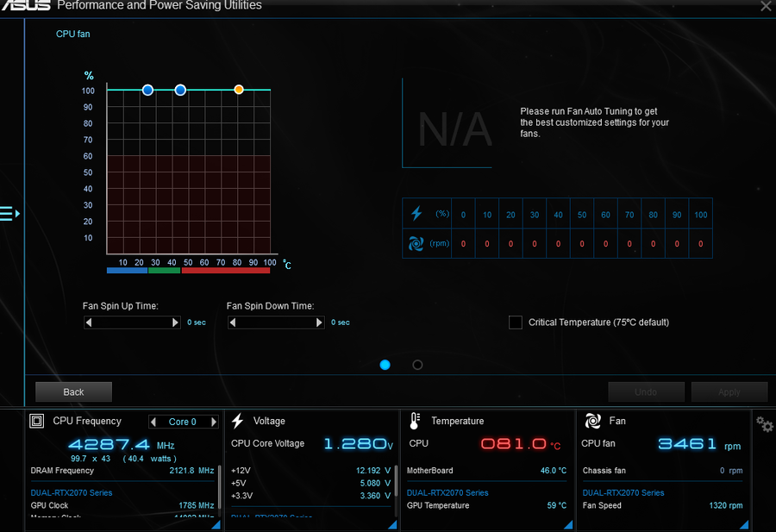Click the 100 percent table cell
Screen dimensions: 776x532
[x=701, y=215]
